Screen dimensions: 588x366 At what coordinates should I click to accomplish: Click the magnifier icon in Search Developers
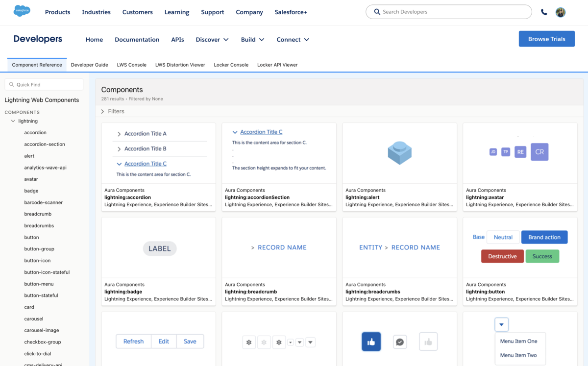pos(377,11)
